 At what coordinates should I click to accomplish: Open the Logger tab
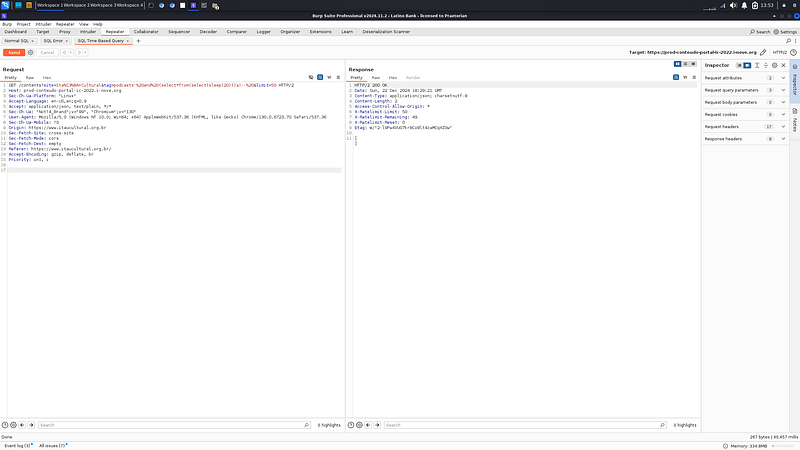(263, 32)
